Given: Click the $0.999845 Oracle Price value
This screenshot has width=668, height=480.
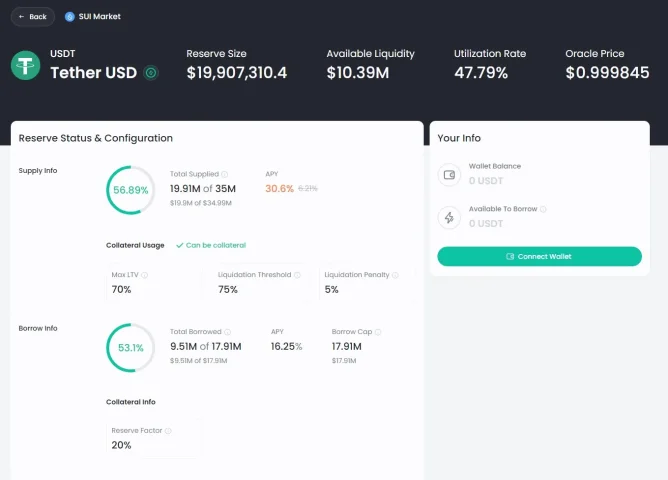Looking at the screenshot, I should (x=608, y=73).
